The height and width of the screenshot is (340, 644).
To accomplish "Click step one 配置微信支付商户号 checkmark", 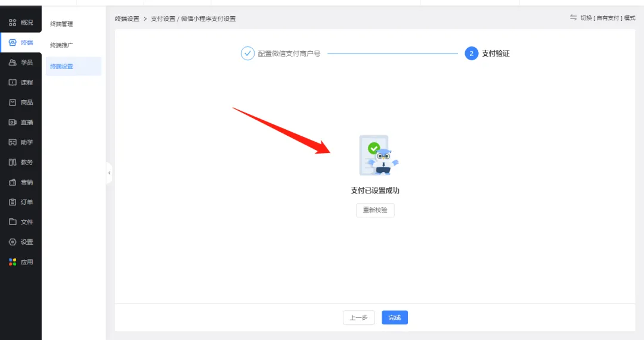I will coord(247,54).
